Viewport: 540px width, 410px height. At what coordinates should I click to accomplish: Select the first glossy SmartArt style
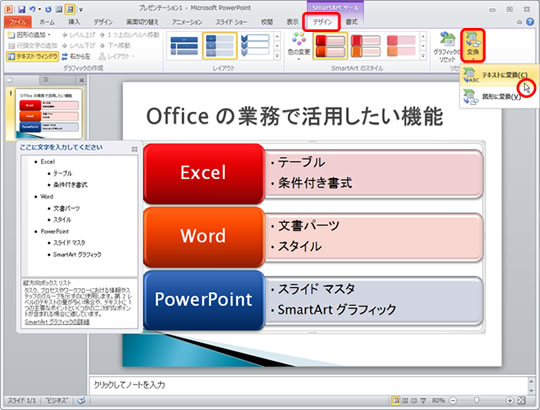tap(330, 46)
